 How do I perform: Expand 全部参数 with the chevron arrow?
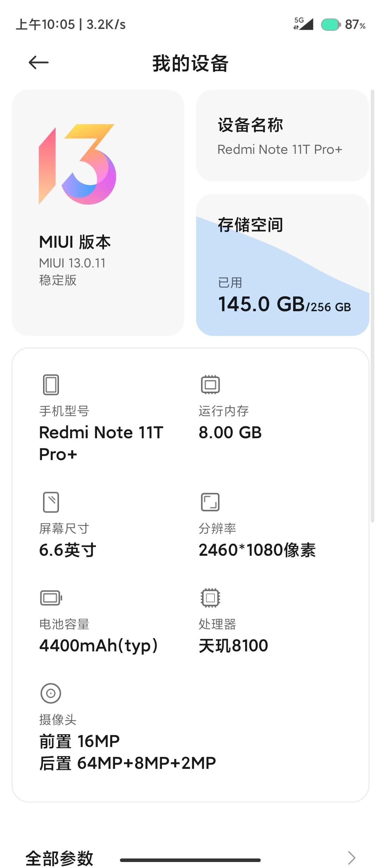click(x=351, y=857)
